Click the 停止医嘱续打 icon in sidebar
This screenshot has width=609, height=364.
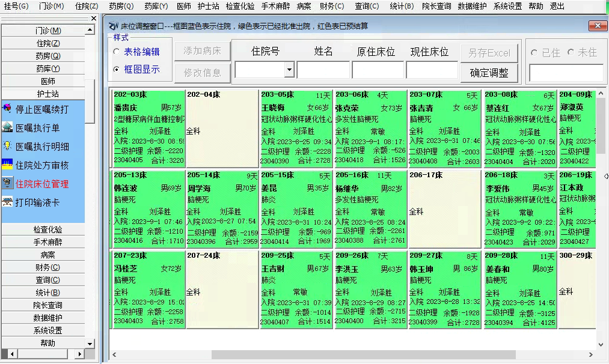pos(7,109)
